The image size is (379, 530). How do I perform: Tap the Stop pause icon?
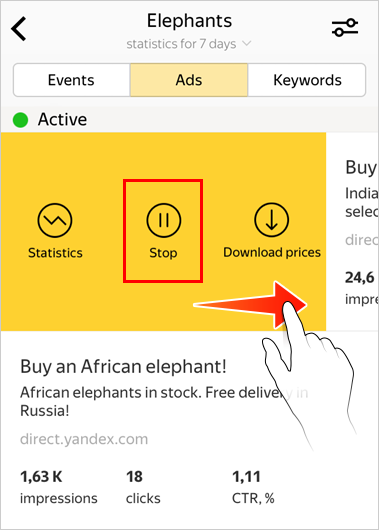click(x=164, y=220)
